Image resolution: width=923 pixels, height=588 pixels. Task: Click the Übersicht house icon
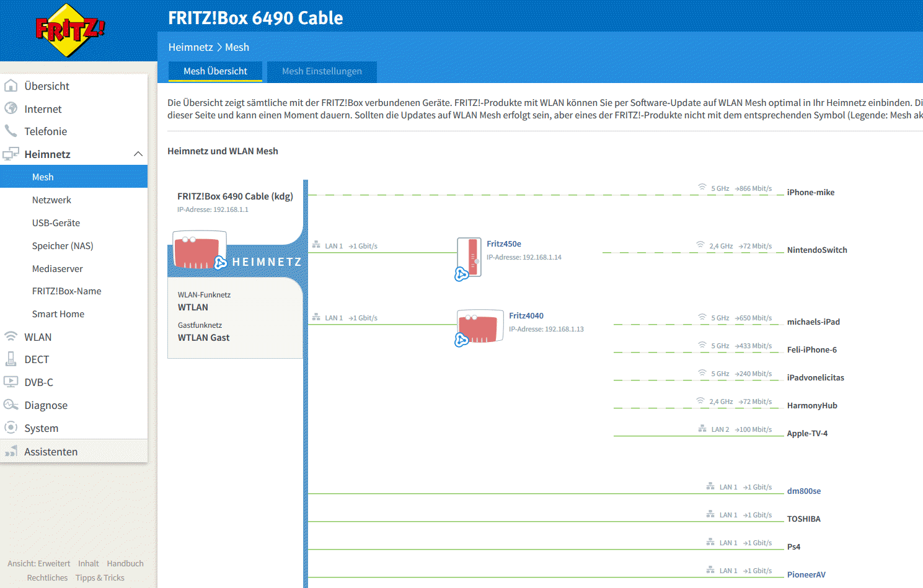[11, 86]
